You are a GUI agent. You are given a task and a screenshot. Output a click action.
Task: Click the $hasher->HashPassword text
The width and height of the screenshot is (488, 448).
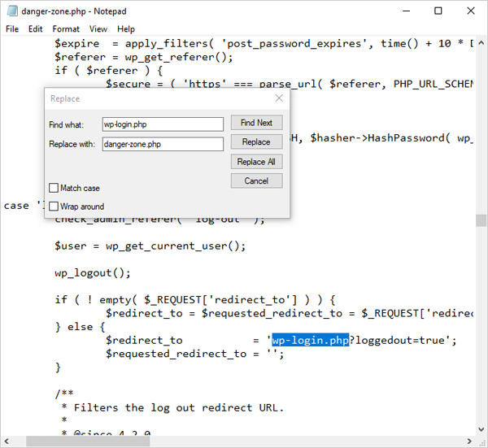tap(380, 138)
